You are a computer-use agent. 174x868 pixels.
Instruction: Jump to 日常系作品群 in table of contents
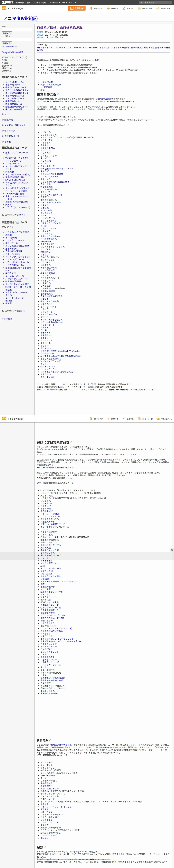point(47,82)
